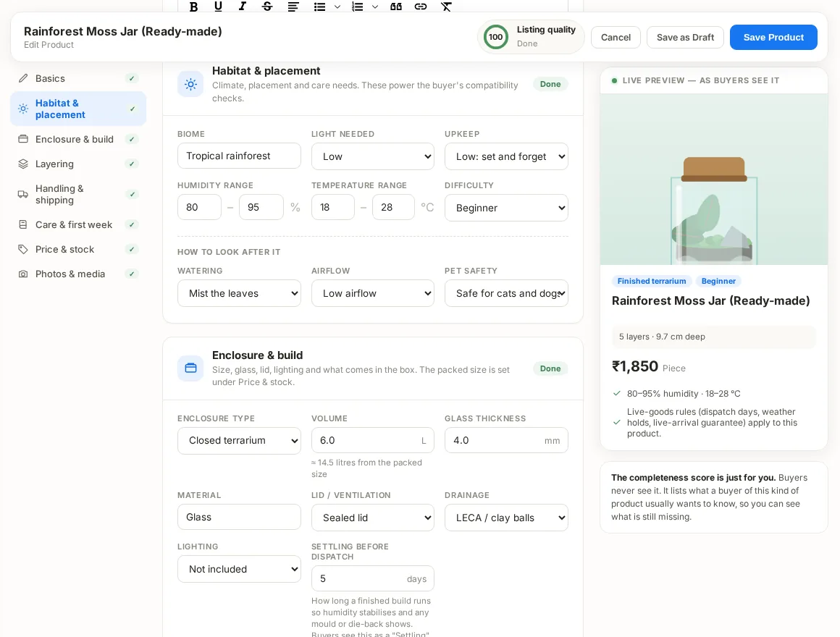840x637 pixels.
Task: Apply underline from the editor toolbar
Action: [x=218, y=7]
